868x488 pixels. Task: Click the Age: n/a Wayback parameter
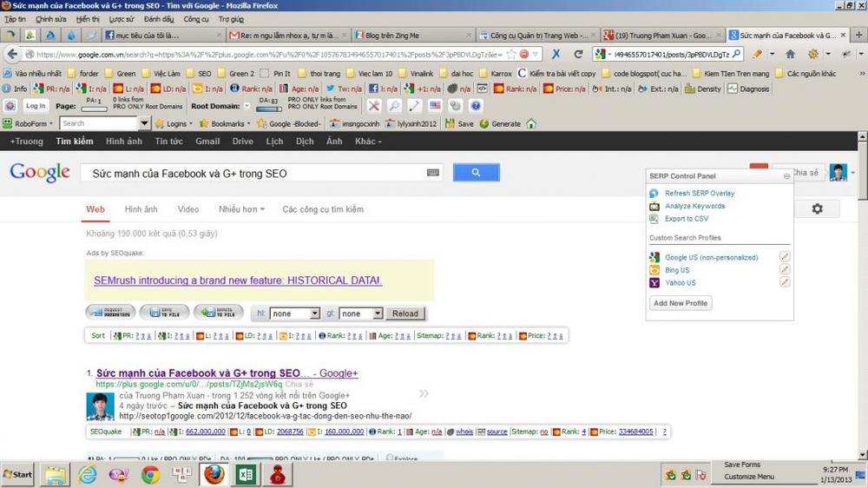coord(299,89)
